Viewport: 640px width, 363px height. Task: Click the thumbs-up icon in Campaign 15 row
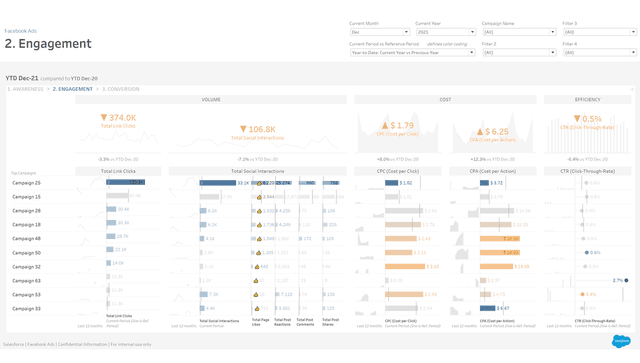click(x=259, y=197)
